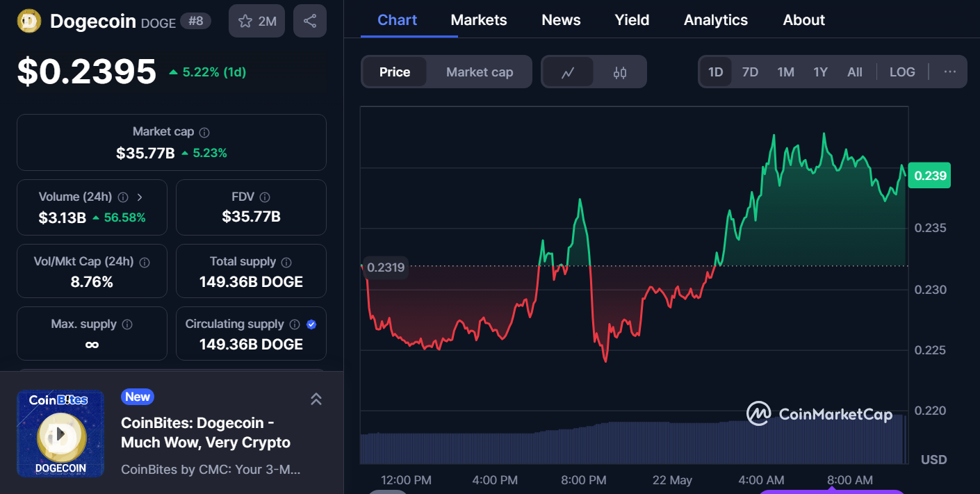Set chart range to 1M
The height and width of the screenshot is (494, 980).
(785, 72)
